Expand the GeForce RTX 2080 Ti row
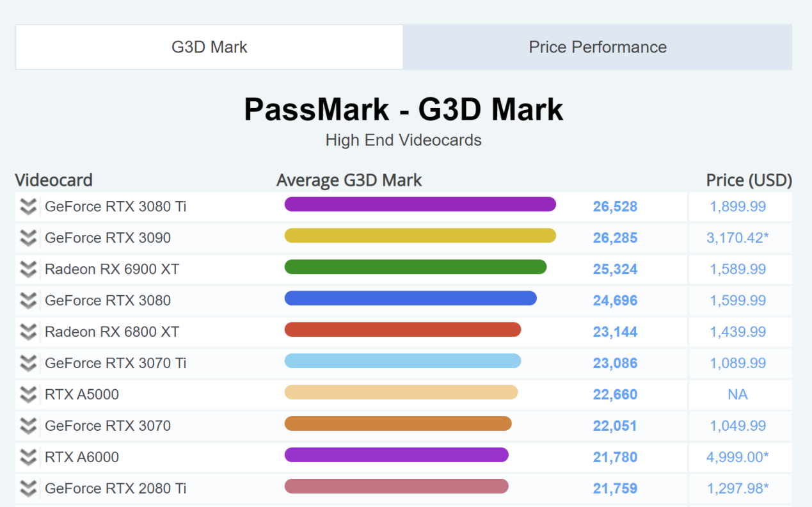This screenshot has height=507, width=812. point(28,489)
